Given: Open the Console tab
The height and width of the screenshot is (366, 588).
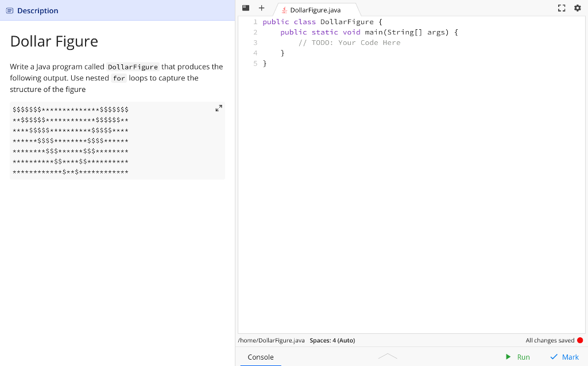Looking at the screenshot, I should point(261,357).
